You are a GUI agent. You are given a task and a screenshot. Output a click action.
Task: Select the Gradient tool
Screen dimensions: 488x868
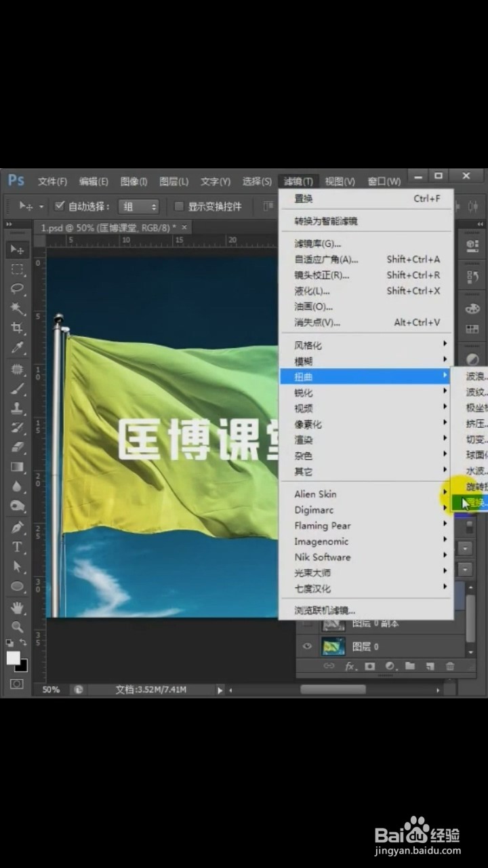coord(18,467)
